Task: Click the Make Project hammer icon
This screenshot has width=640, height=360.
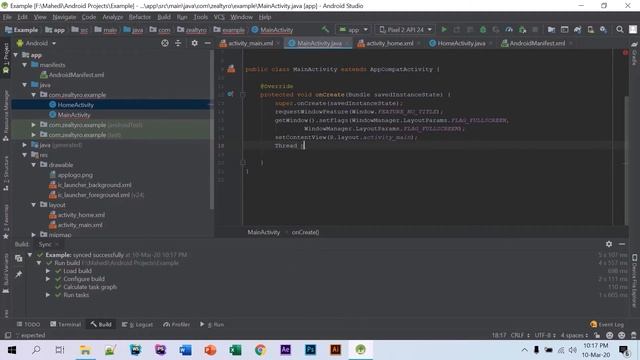Action: tap(325, 29)
